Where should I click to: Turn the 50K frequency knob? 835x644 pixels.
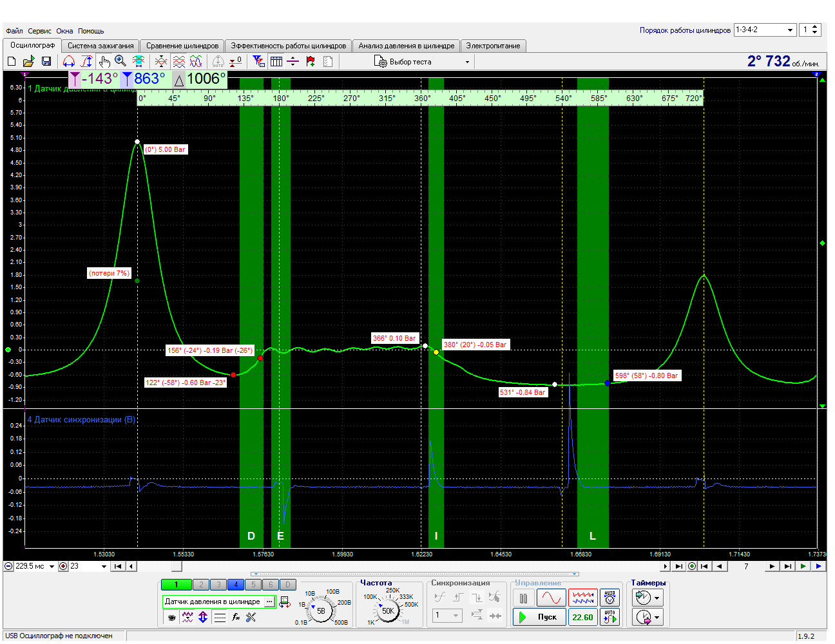(388, 611)
